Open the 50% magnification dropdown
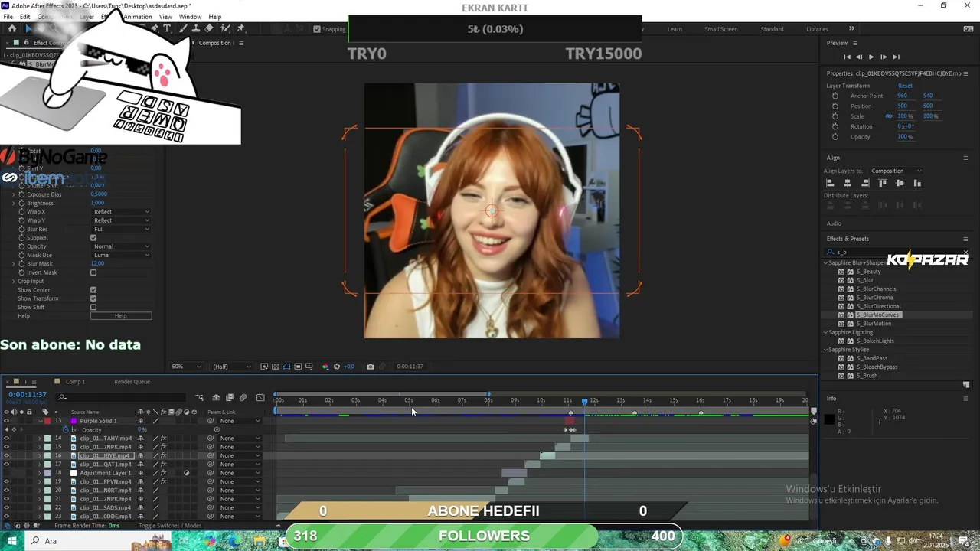 pyautogui.click(x=186, y=367)
